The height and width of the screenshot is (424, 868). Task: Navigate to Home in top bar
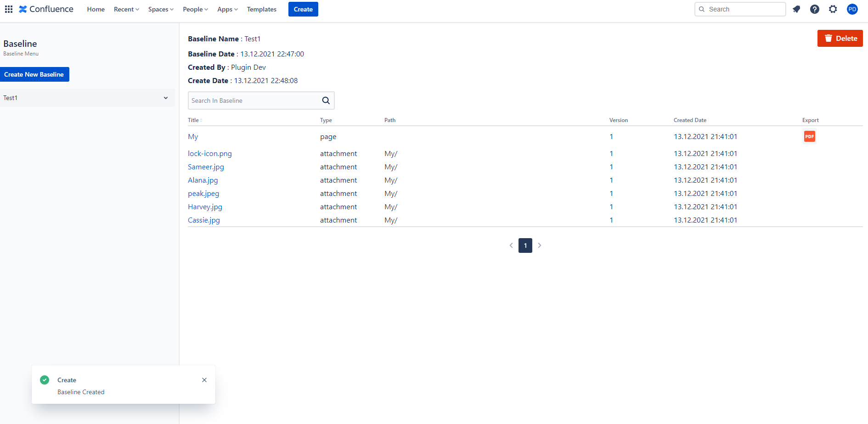96,9
